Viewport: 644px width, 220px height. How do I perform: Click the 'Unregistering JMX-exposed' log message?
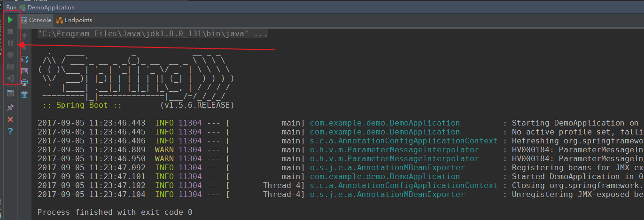coord(577,195)
